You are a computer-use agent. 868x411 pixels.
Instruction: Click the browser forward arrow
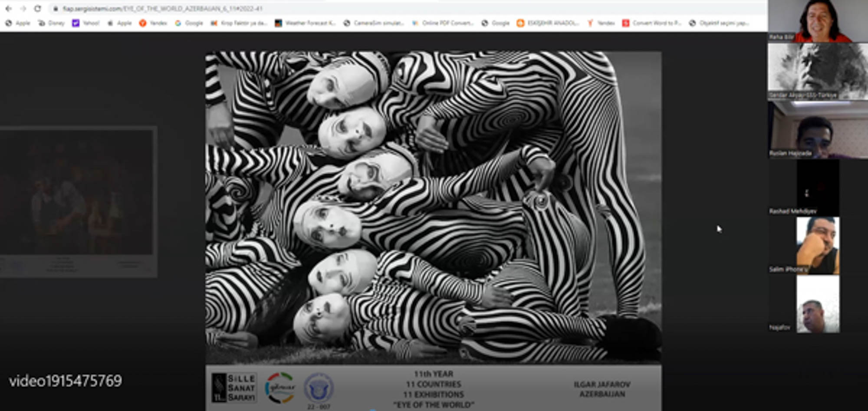23,8
